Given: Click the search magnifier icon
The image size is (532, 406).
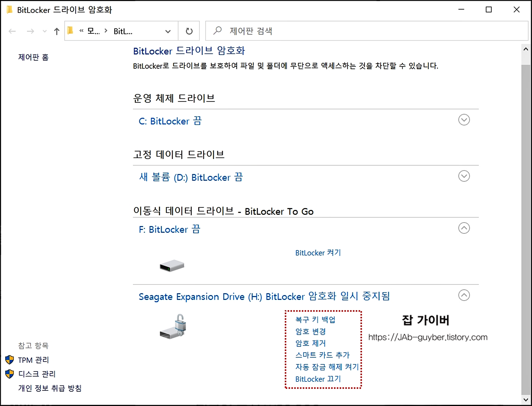Looking at the screenshot, I should pyautogui.click(x=217, y=31).
